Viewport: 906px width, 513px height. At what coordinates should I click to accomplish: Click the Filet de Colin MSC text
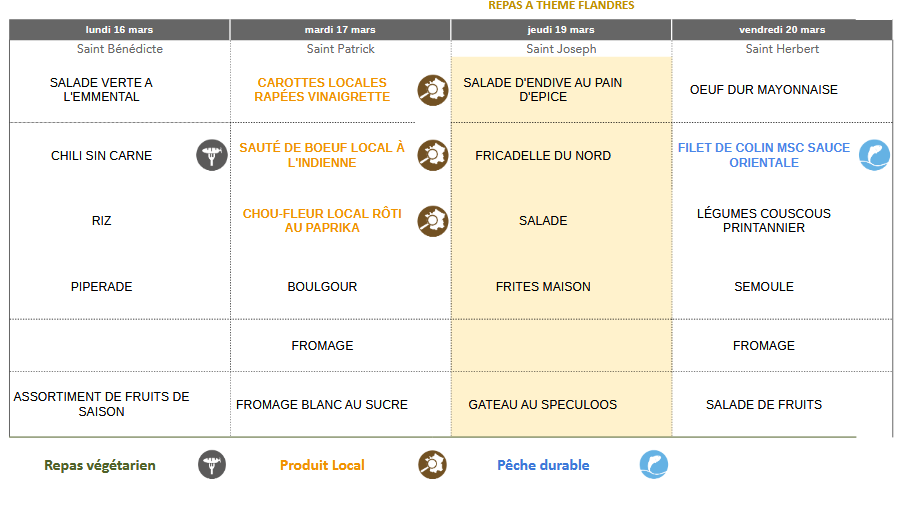coord(764,155)
